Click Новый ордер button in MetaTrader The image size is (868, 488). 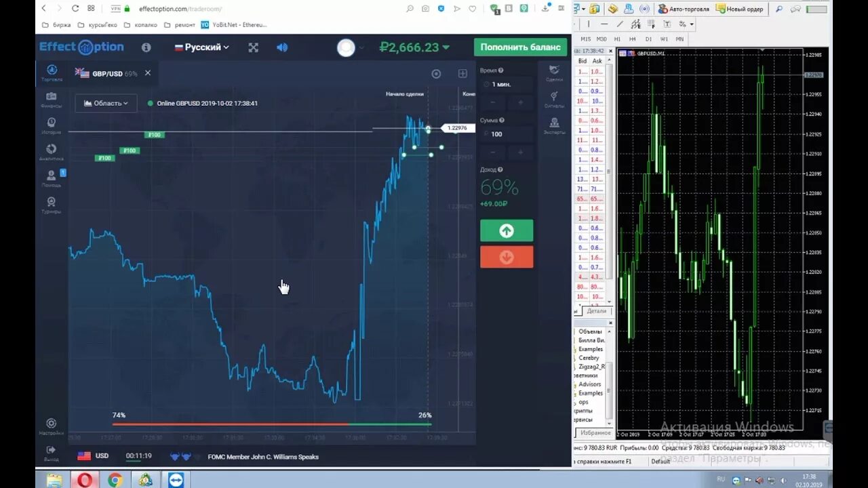pyautogui.click(x=739, y=9)
